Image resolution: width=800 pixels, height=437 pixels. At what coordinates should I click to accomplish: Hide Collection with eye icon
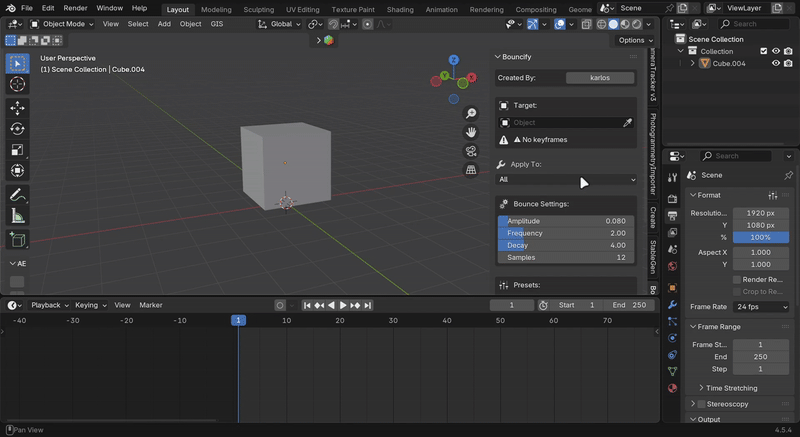pos(776,51)
